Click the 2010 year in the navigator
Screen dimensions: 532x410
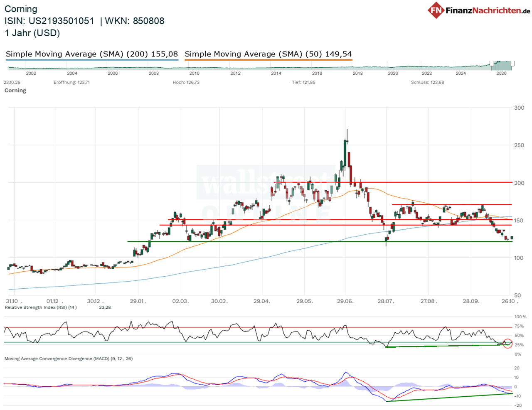(194, 74)
